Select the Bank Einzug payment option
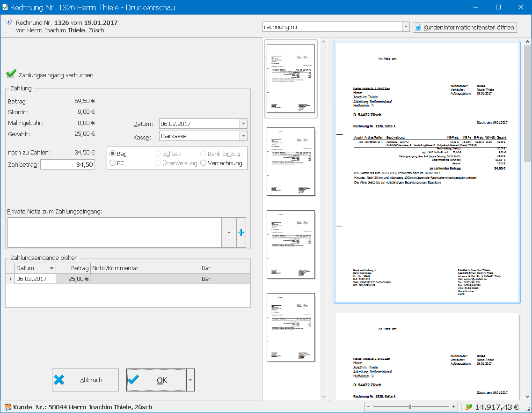This screenshot has height=413, width=532. pos(220,154)
